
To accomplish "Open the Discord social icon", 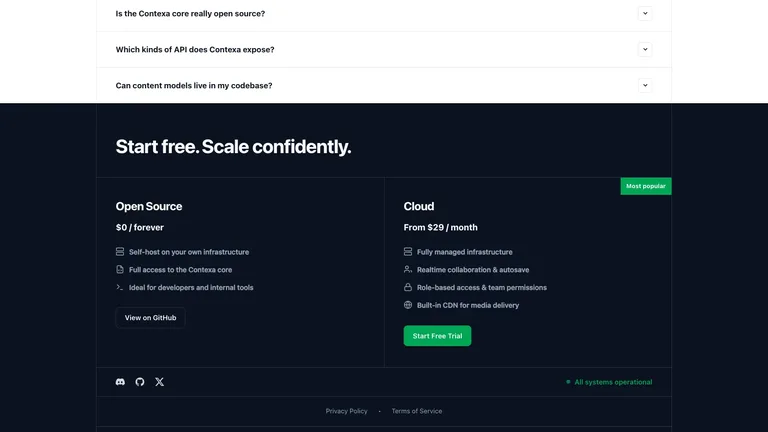I will click(x=120, y=382).
